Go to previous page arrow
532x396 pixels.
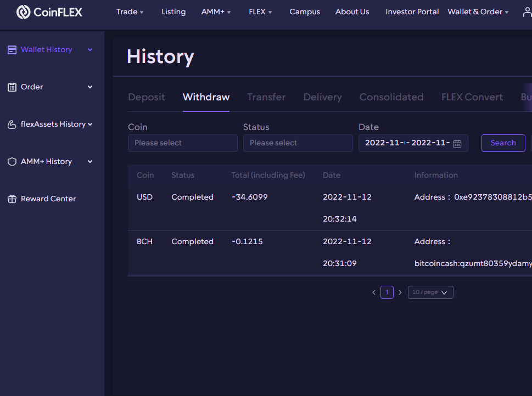373,292
